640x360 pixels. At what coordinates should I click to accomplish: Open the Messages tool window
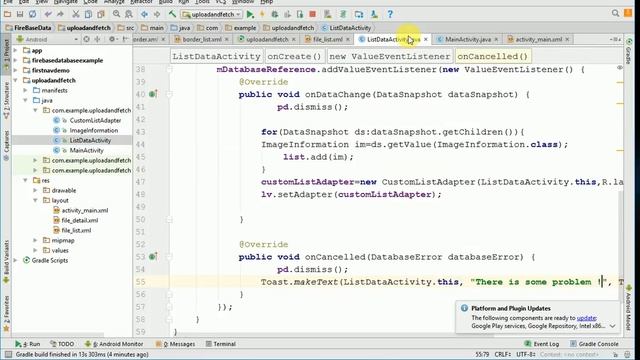[175, 344]
